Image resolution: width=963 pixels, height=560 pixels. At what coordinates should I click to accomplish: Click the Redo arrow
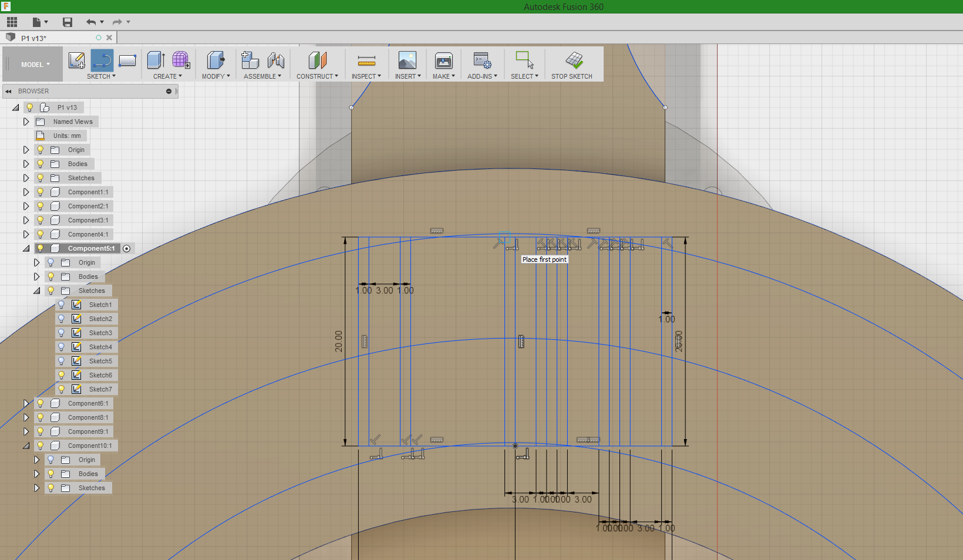[x=117, y=22]
